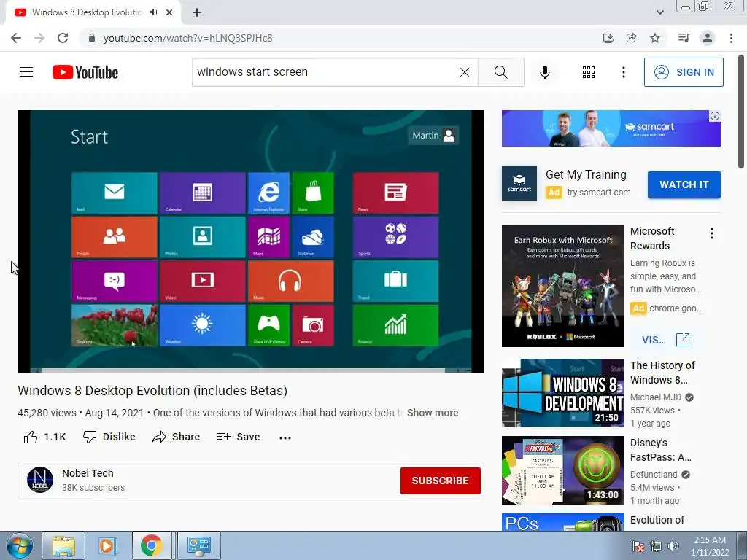Click the WATCH IT ad button
Viewport: 747px width, 560px height.
tap(684, 184)
